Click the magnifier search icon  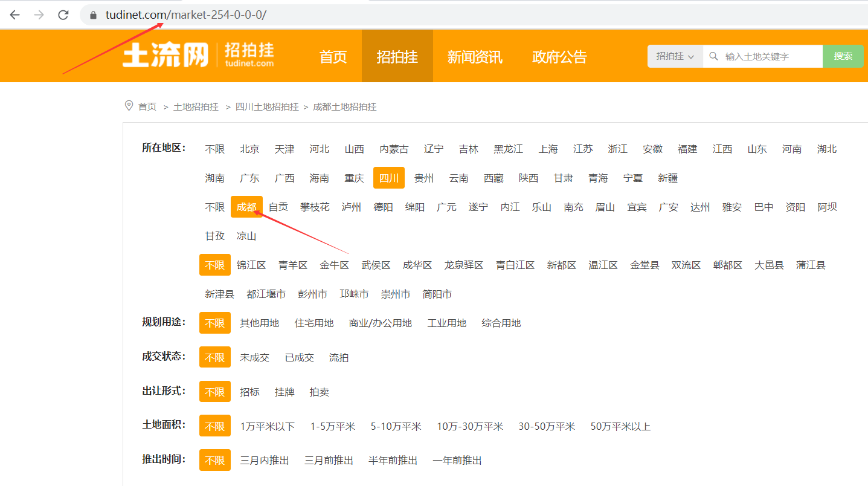[x=713, y=56]
